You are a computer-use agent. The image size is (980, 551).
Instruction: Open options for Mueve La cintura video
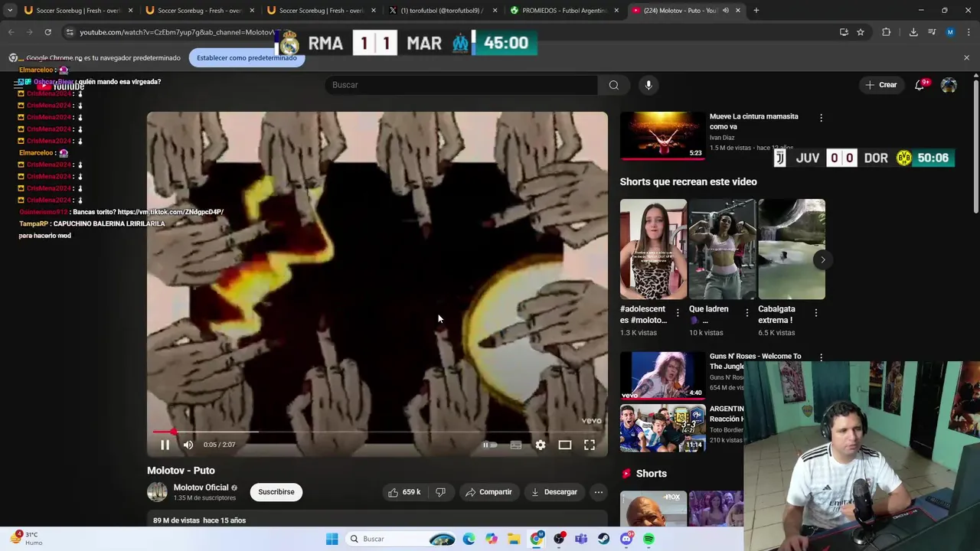click(x=822, y=119)
